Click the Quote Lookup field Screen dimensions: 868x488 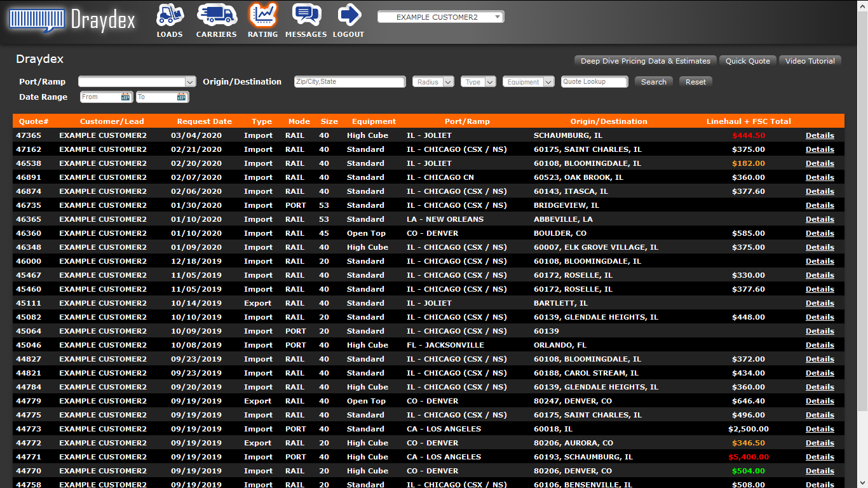pyautogui.click(x=594, y=82)
